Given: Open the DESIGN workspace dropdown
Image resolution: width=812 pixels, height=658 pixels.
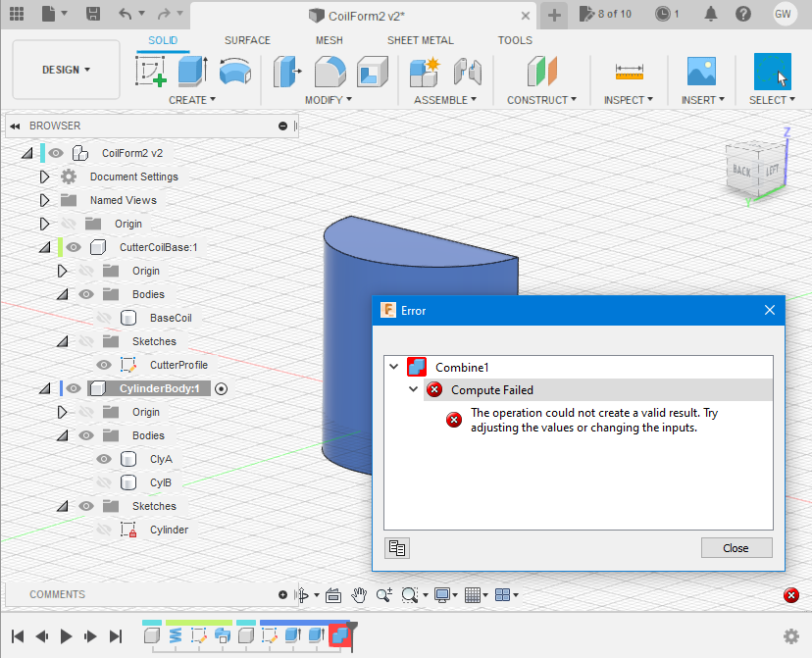Looking at the screenshot, I should click(67, 70).
